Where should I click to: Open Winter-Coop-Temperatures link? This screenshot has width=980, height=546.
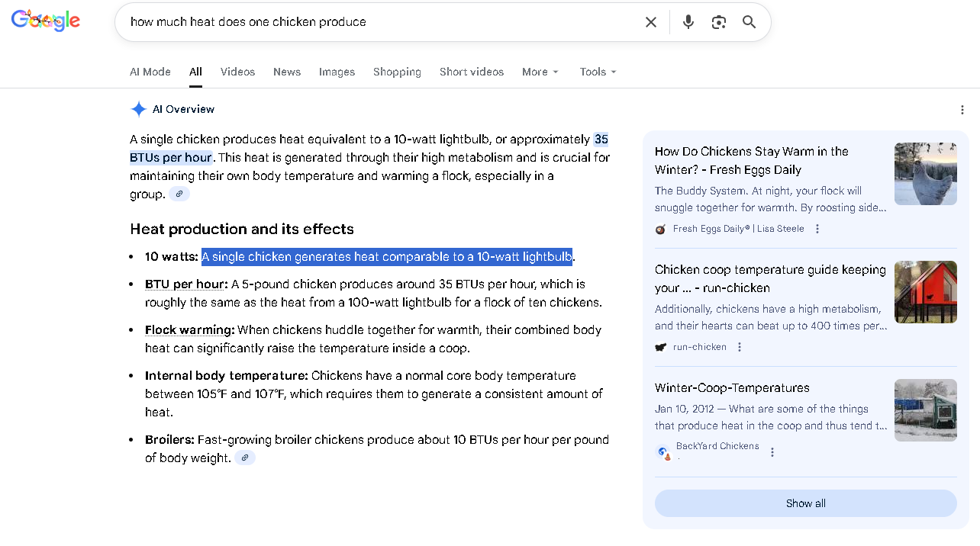pos(731,387)
